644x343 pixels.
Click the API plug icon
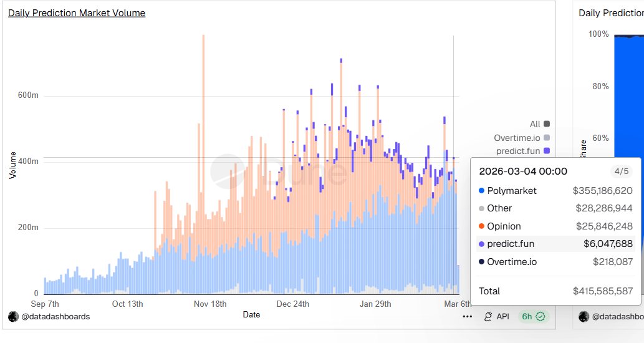coord(489,317)
